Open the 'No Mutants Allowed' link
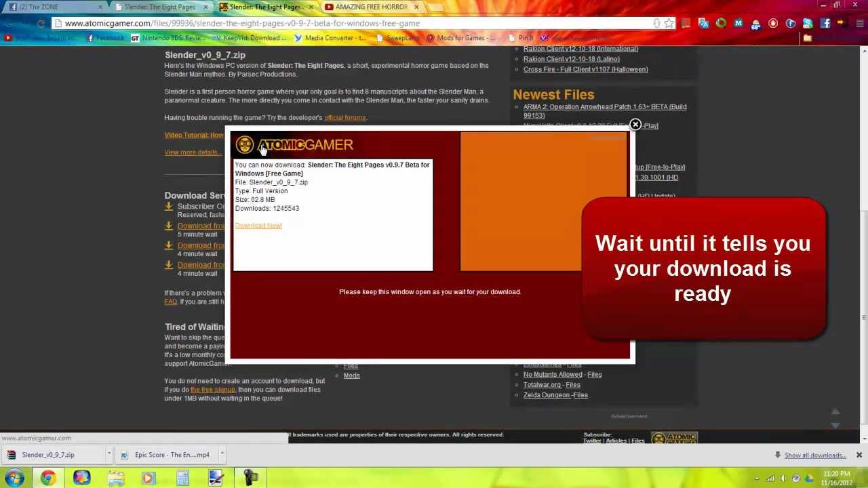 (x=553, y=375)
